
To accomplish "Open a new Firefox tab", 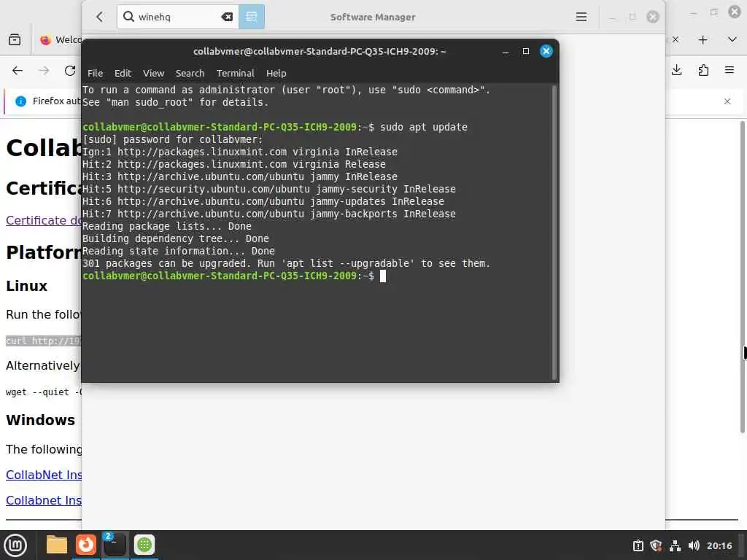I will [x=703, y=39].
